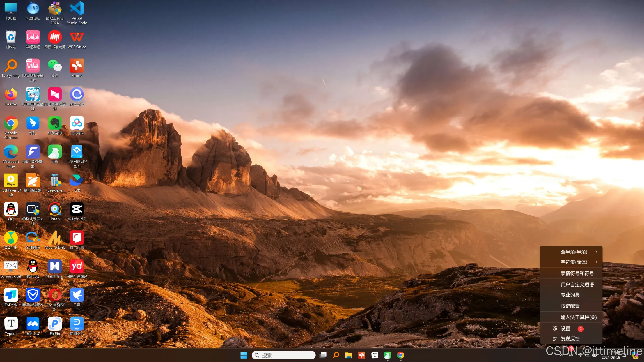The height and width of the screenshot is (362, 644).
Task: Expand the 字符集(简体) submenu
Action: coord(574,262)
